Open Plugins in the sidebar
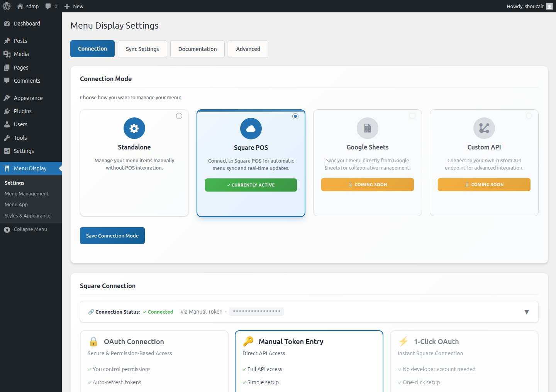Image resolution: width=556 pixels, height=392 pixels. tap(23, 111)
